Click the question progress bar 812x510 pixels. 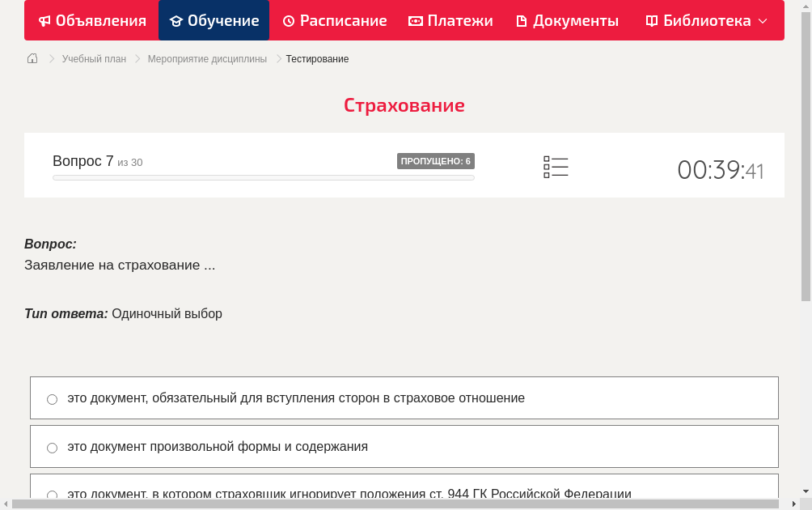pos(263,177)
